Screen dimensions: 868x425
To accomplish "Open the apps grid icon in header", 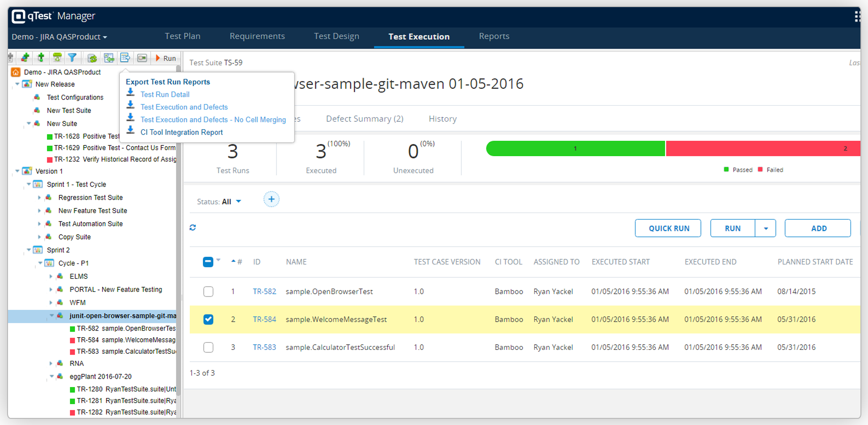I will point(857,17).
